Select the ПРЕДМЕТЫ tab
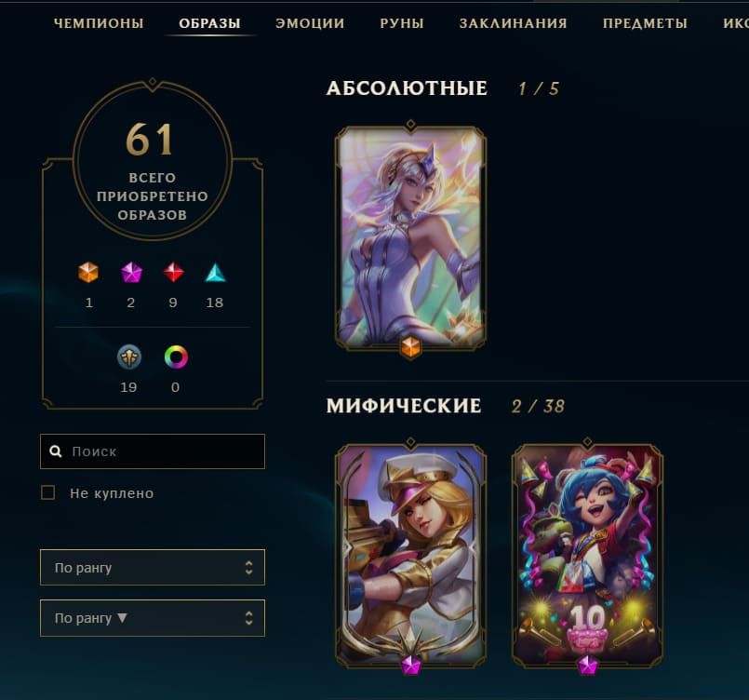This screenshot has width=749, height=700. [645, 23]
